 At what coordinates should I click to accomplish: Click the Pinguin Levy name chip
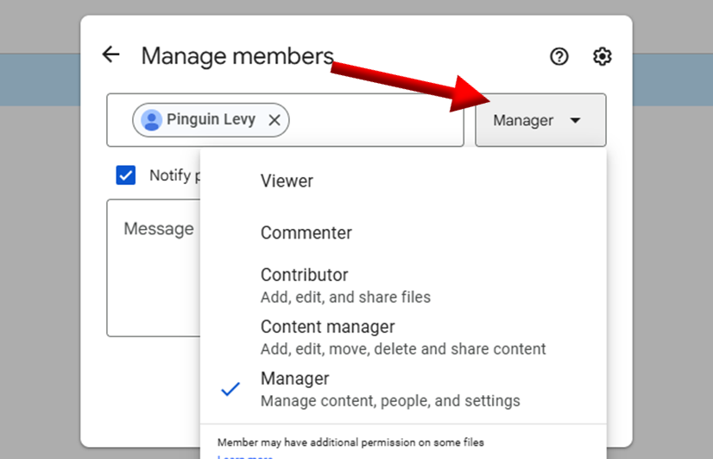[x=211, y=120]
